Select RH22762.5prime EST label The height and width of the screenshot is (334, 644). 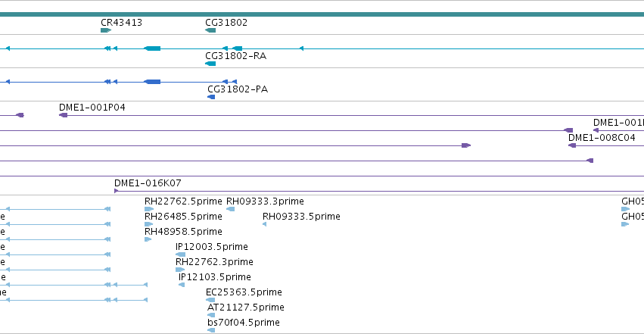click(183, 201)
